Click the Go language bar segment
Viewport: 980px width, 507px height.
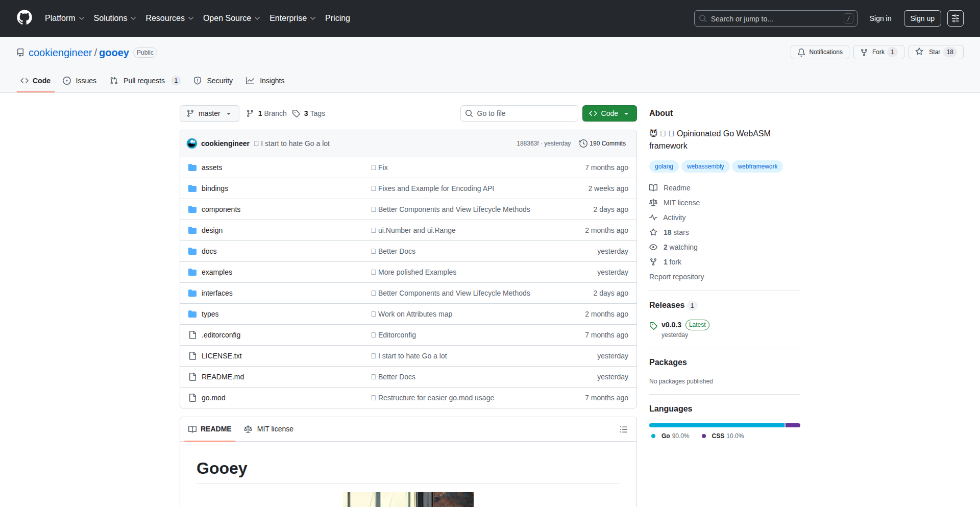pyautogui.click(x=716, y=425)
